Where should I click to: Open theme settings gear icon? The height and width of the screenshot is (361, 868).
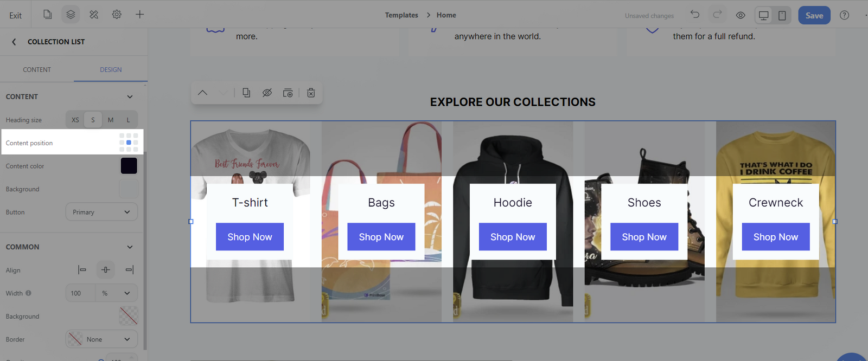[x=117, y=15]
